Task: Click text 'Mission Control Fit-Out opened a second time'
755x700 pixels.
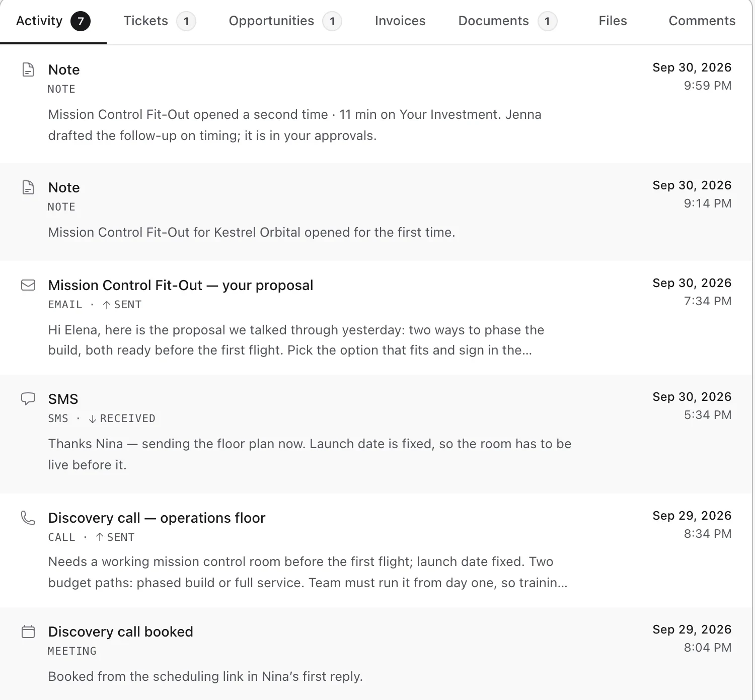Action: 188,114
